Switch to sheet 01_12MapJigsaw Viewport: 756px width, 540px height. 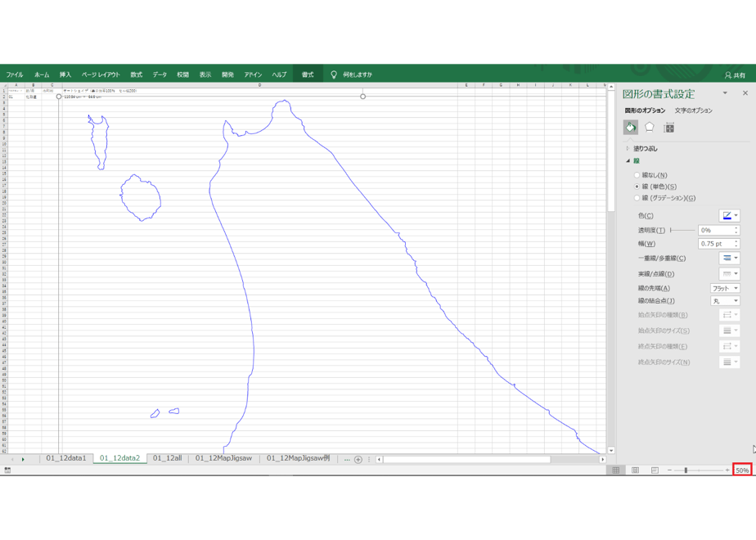(223, 458)
